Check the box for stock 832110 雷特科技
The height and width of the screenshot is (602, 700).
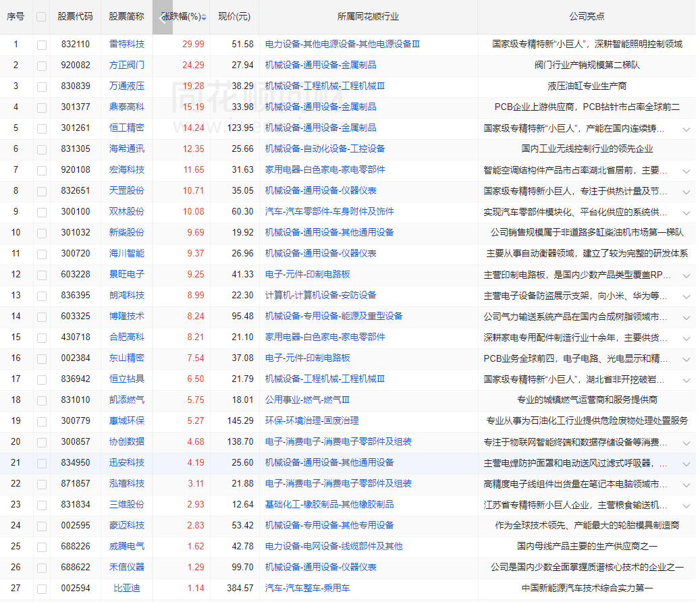click(42, 45)
